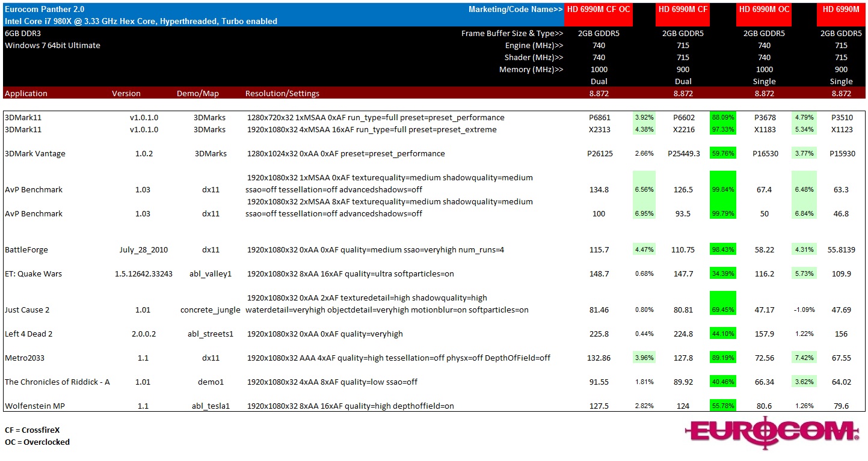The width and height of the screenshot is (868, 461).
Task: Select the Version column header
Action: (126, 93)
